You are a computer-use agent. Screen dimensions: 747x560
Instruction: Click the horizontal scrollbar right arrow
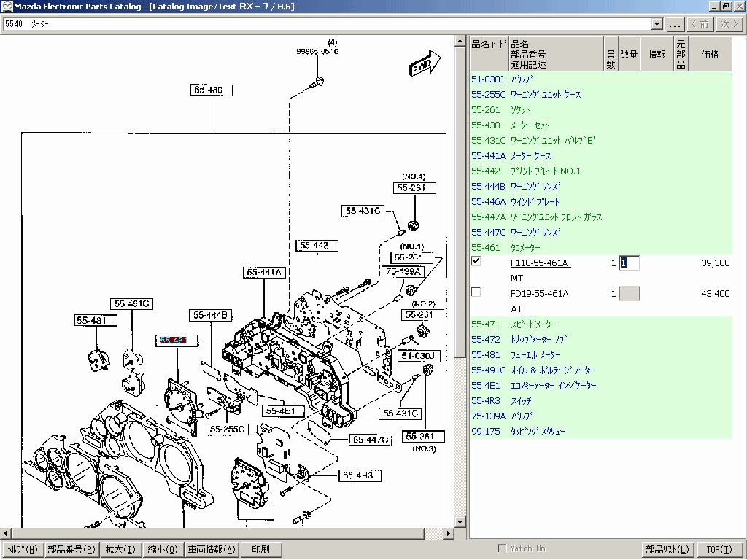[448, 533]
